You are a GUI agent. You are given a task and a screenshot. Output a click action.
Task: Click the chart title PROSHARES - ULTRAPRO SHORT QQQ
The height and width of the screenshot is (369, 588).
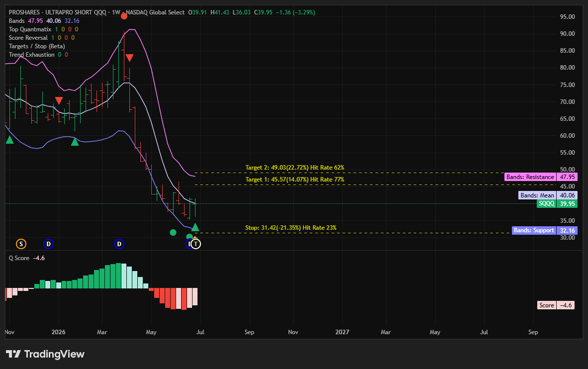point(57,12)
